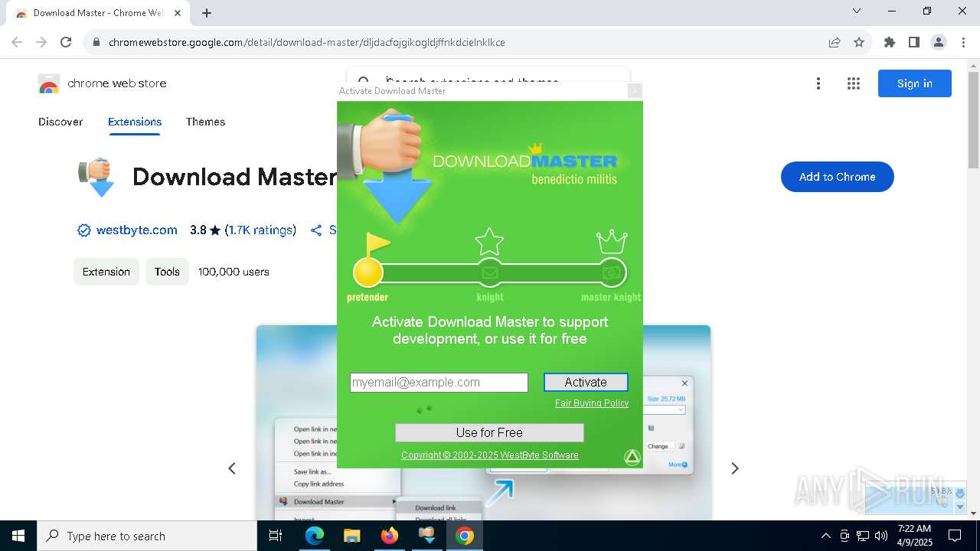Switch to the Extensions tab
980x551 pixels.
coord(135,122)
